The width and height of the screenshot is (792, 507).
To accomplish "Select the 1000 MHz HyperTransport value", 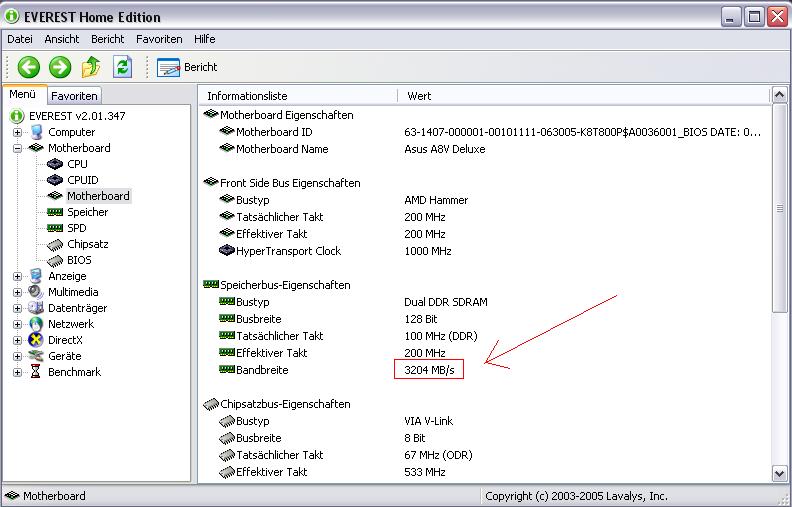I will pos(427,251).
